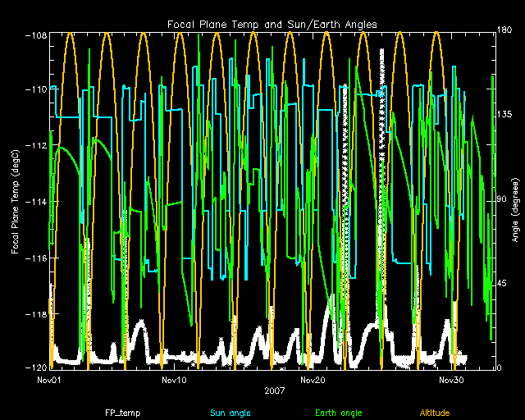This screenshot has height=420, width=525.
Task: Click the 2007 year label below the axis
Action: pyautogui.click(x=273, y=391)
